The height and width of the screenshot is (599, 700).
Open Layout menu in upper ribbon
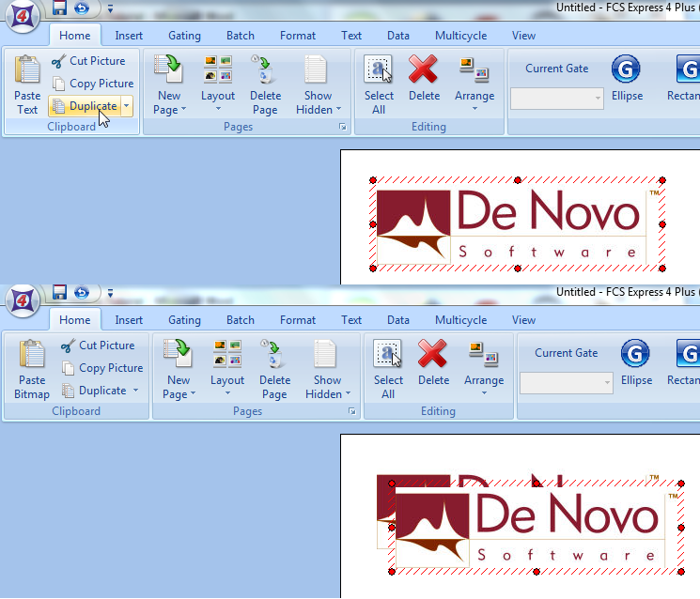pos(218,84)
